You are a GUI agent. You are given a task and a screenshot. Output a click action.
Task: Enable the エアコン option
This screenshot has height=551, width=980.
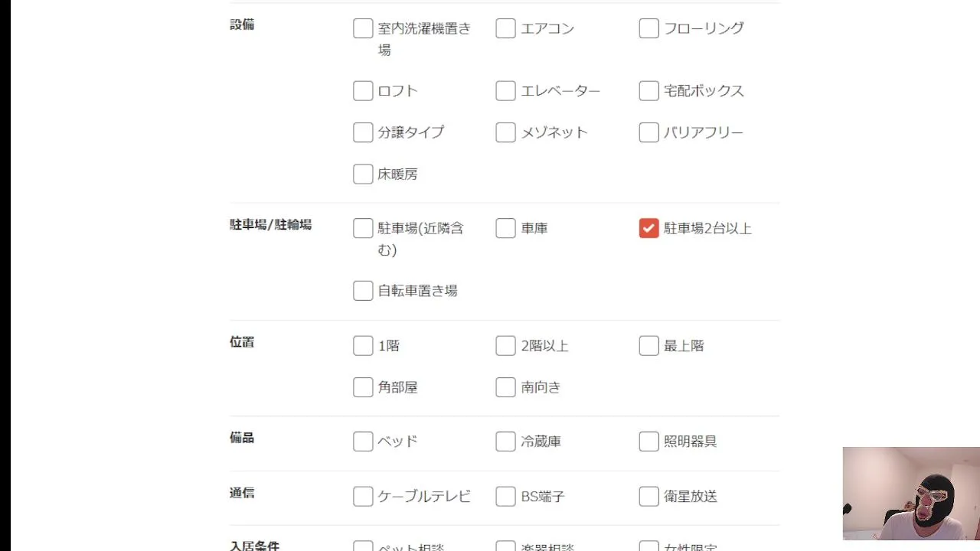(505, 28)
